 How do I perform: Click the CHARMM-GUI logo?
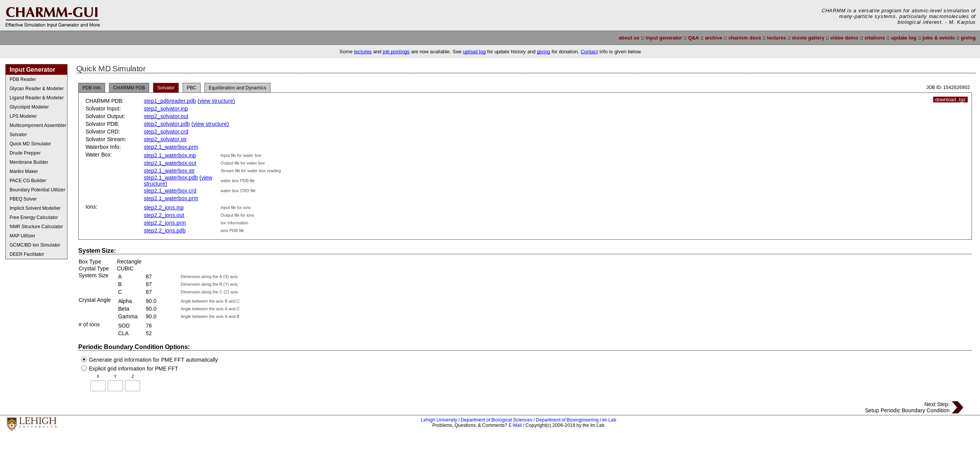[x=53, y=17]
